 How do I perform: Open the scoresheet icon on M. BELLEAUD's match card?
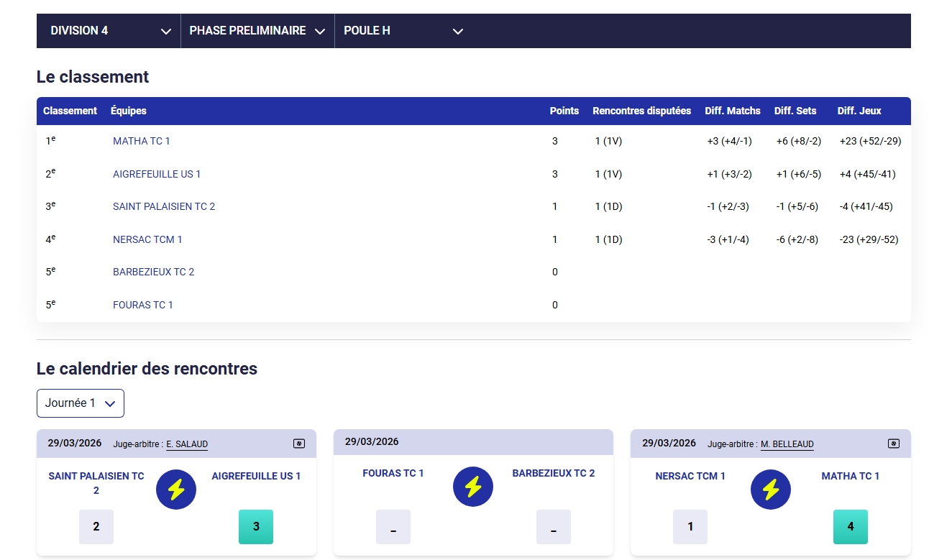(x=893, y=444)
